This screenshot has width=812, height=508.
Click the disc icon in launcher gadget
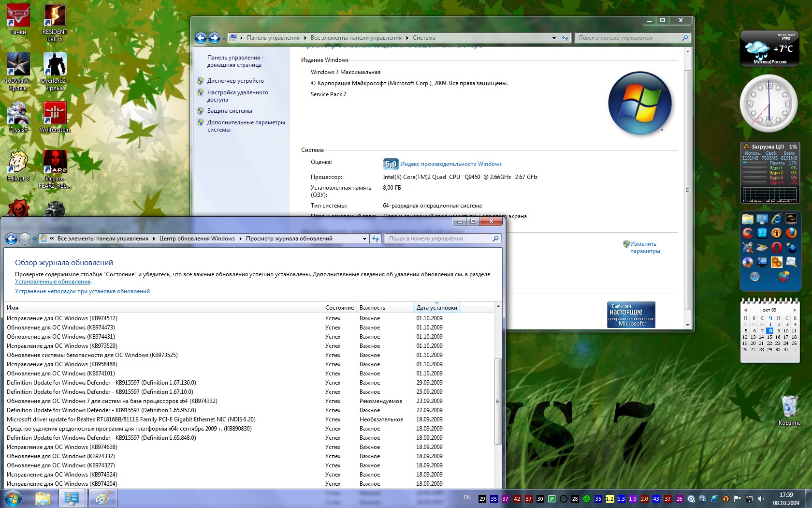click(x=748, y=262)
